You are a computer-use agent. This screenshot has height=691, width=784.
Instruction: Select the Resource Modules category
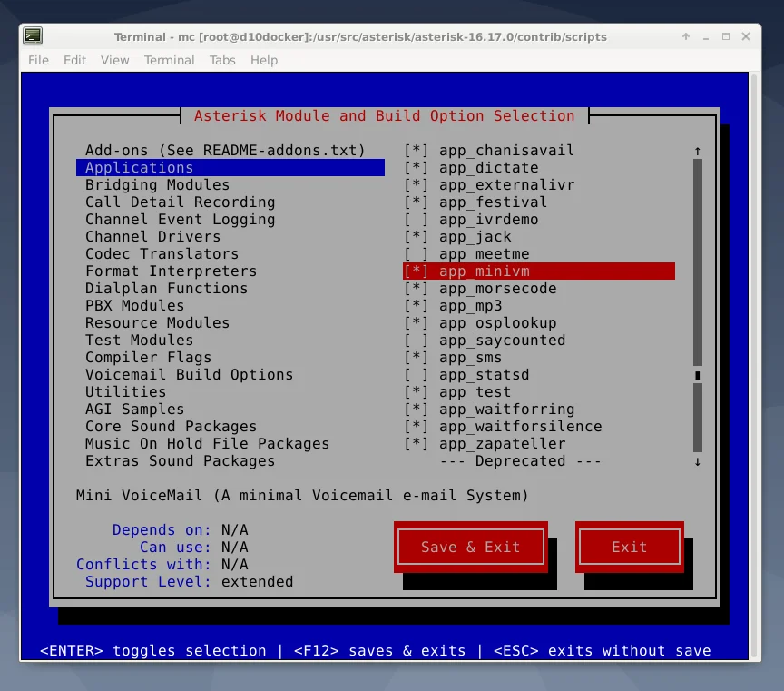pos(157,323)
